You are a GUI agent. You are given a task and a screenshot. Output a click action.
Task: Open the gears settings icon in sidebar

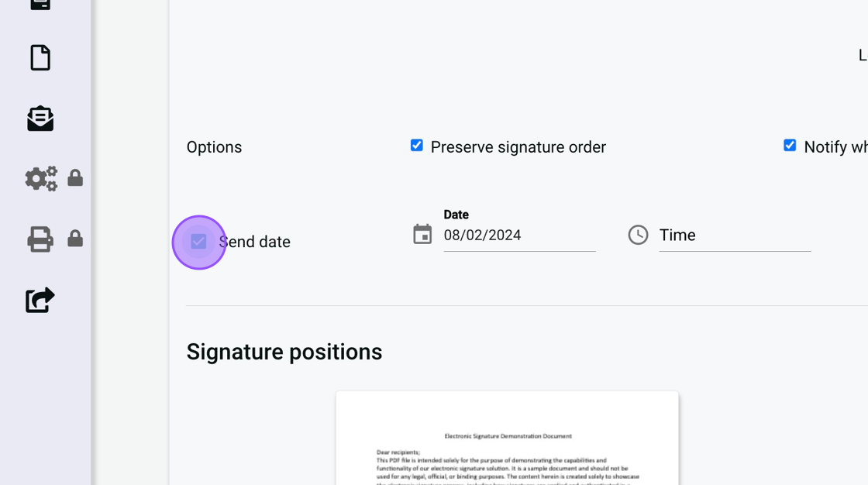(x=41, y=179)
